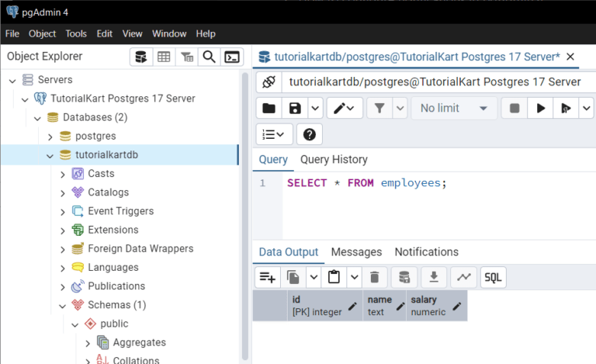596x364 pixels.
Task: Delete selected rows with trash icon
Action: [x=374, y=277]
